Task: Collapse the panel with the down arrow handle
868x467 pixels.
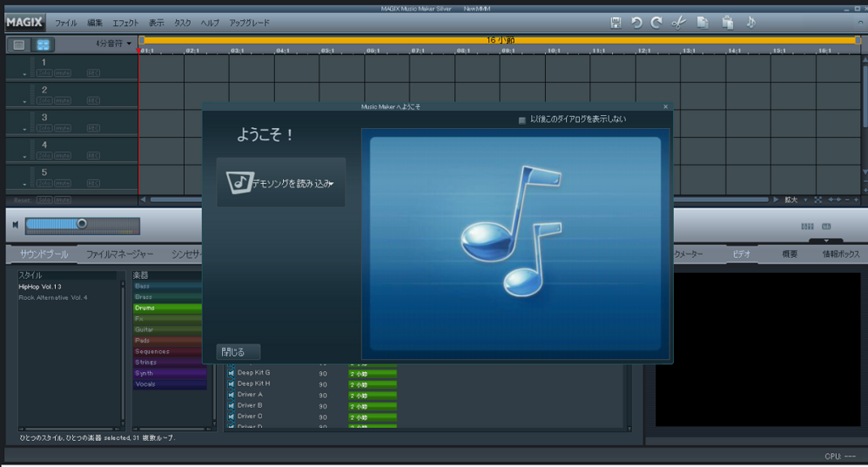Action: (x=826, y=241)
